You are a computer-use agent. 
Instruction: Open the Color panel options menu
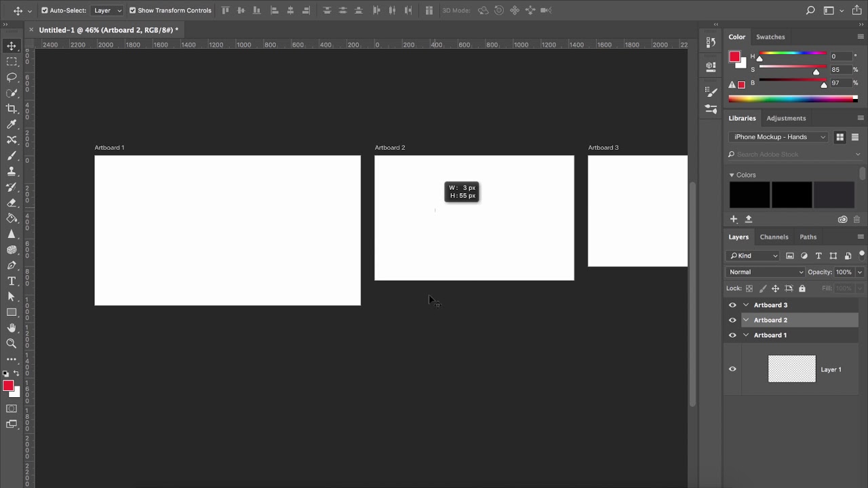point(861,37)
